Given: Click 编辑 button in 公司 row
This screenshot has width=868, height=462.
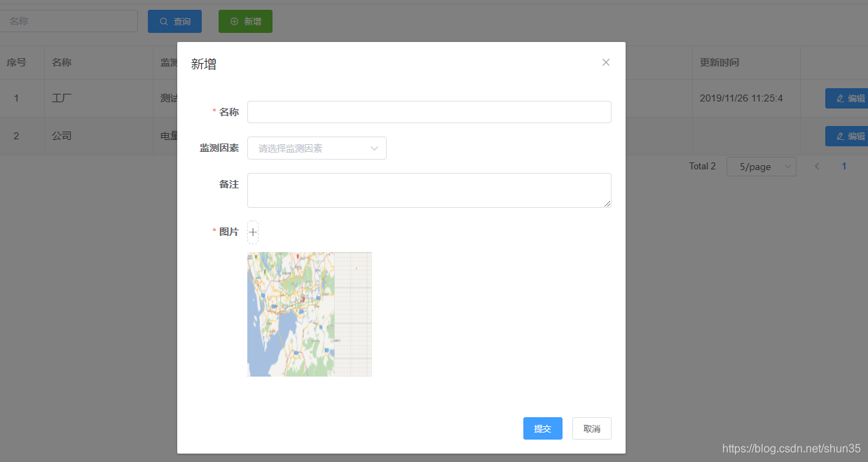Looking at the screenshot, I should coord(848,136).
